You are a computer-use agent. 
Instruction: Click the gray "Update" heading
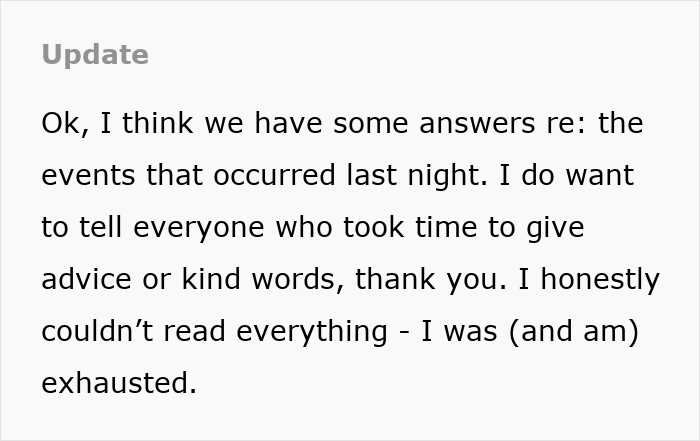pos(95,55)
